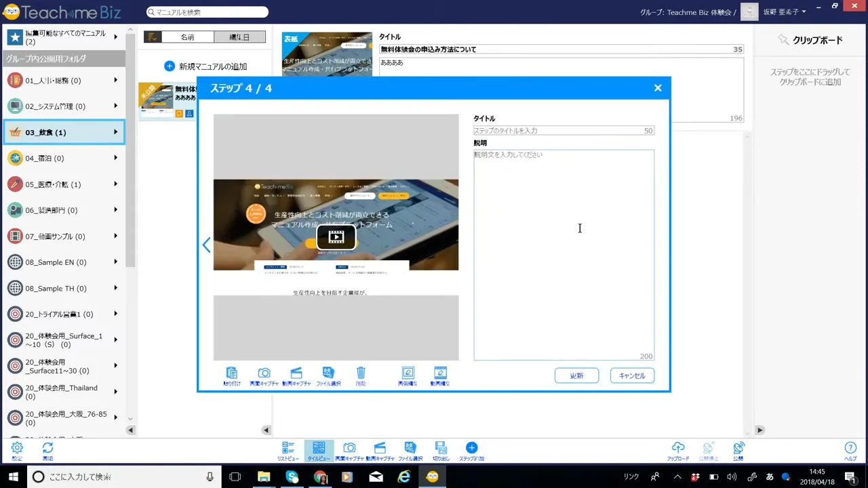Viewport: 868px width, 488px height.
Task: Expand the 20_トライアル営業1 (0) folder arrow
Action: 116,314
